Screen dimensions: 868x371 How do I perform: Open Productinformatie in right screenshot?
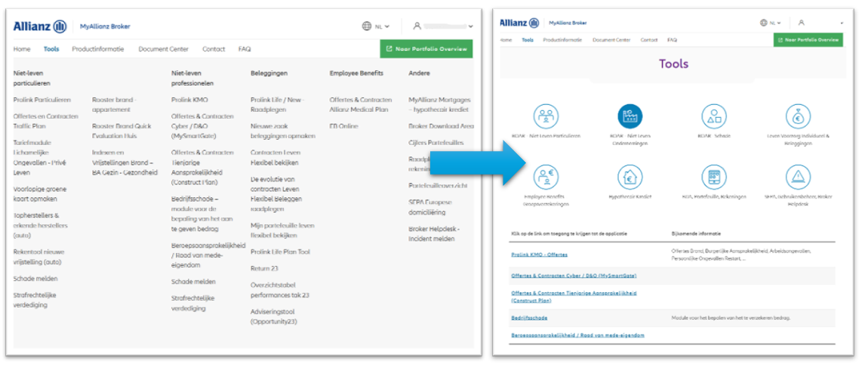(x=562, y=40)
